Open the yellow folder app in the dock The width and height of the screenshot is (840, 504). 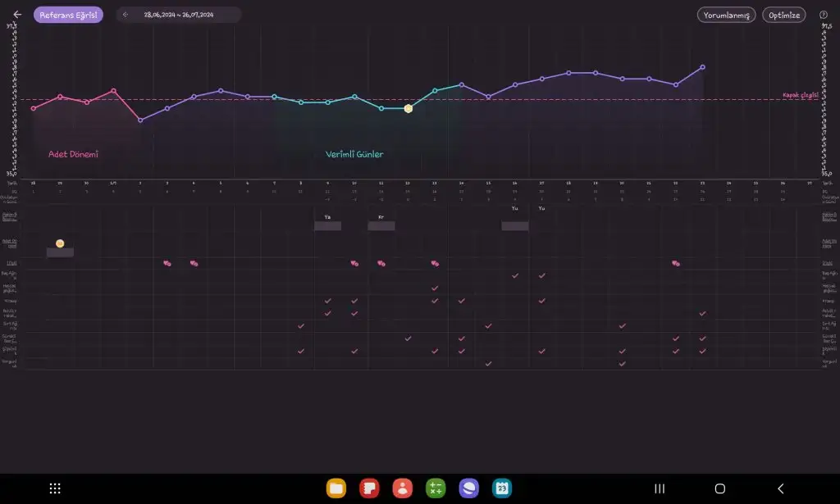(336, 488)
